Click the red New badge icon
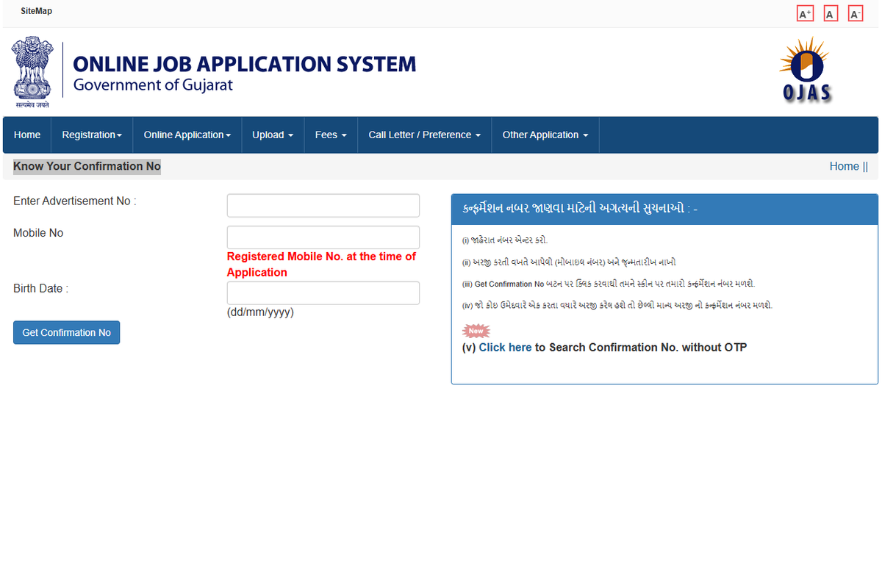882x588 pixels. 476,331
